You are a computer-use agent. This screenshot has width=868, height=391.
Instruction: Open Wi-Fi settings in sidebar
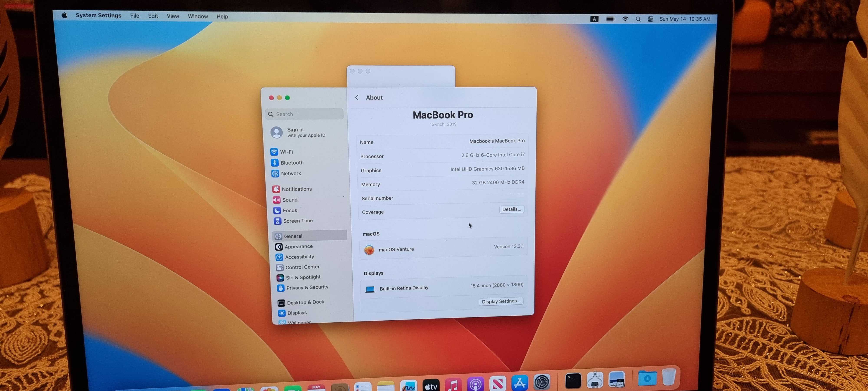[286, 152]
